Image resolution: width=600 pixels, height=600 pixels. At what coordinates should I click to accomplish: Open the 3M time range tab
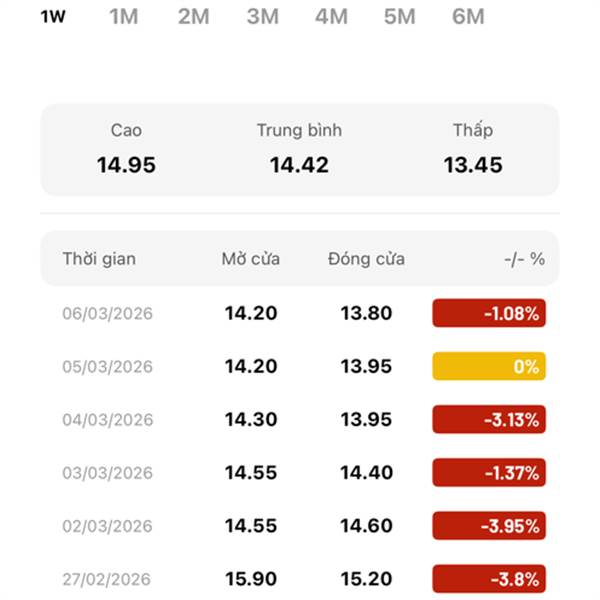tap(262, 16)
